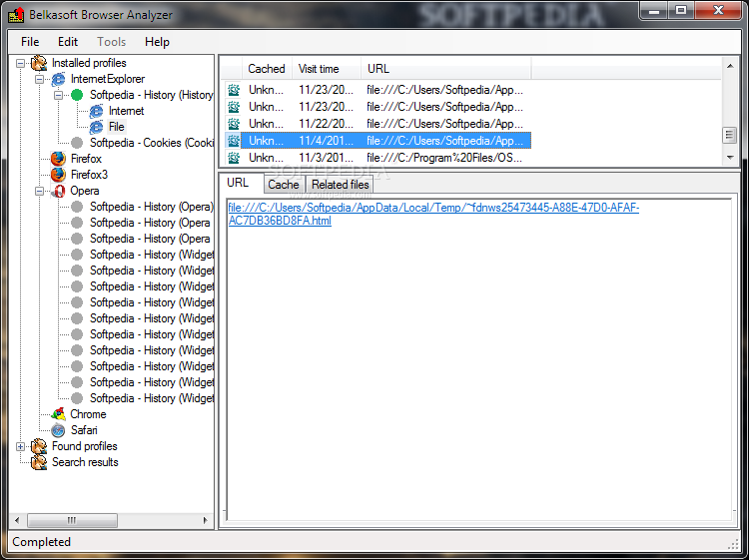Click the Firefox3 browser icon
This screenshot has width=749, height=560.
click(x=58, y=175)
